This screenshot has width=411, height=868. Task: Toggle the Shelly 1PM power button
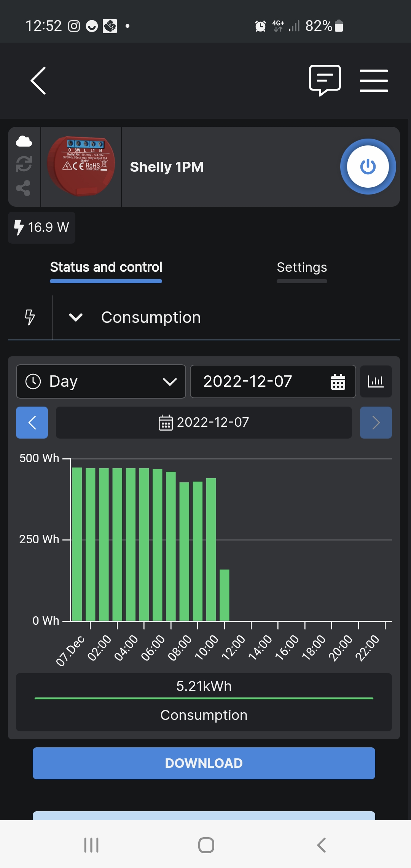click(368, 167)
